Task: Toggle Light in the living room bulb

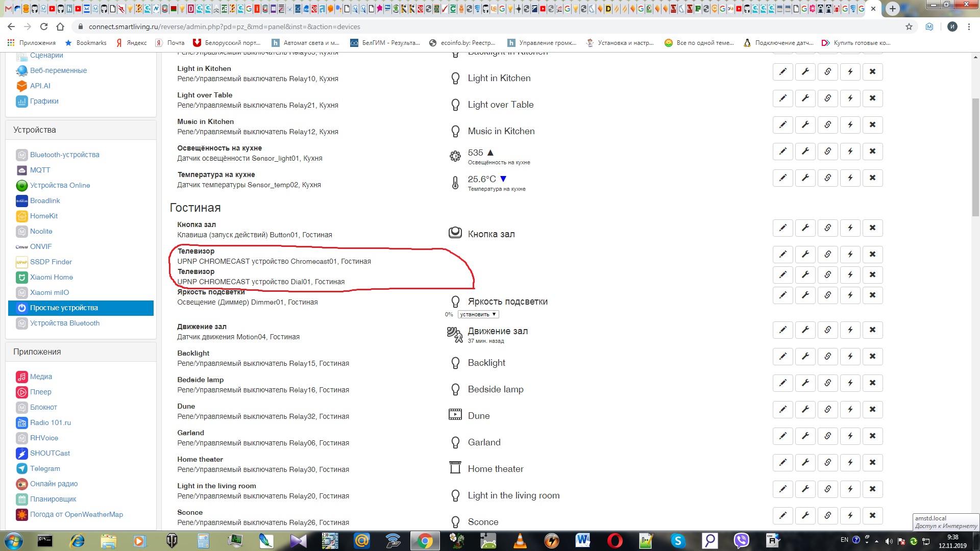Action: coord(455,495)
